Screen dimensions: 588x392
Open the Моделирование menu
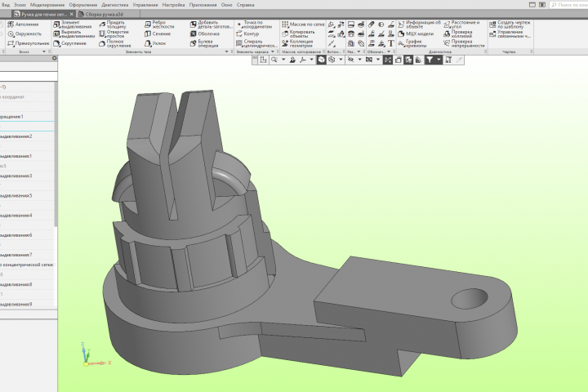(47, 4)
